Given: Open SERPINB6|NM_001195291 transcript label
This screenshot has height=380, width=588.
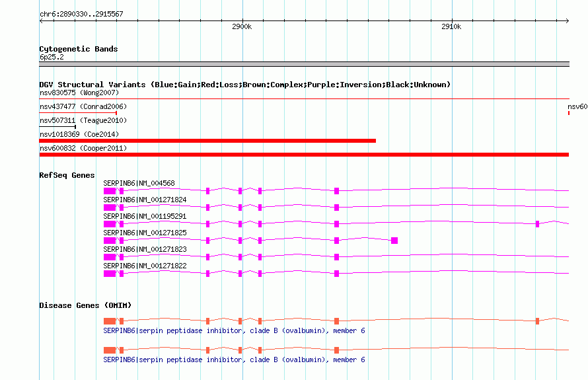Looking at the screenshot, I should (145, 216).
